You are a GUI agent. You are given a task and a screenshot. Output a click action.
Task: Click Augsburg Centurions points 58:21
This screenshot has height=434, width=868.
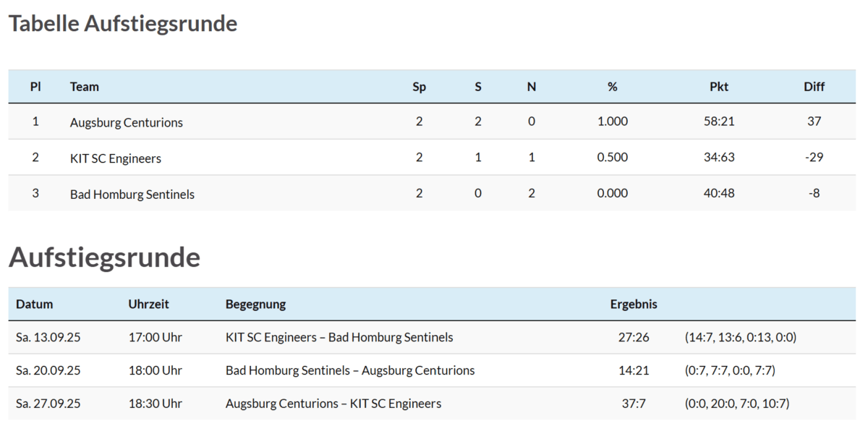(718, 122)
